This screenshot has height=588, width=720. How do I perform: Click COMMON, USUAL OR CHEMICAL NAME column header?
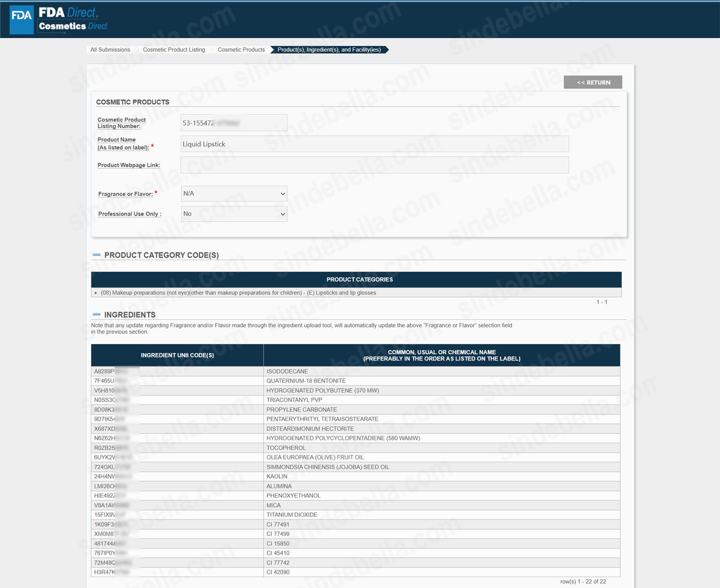coord(442,355)
